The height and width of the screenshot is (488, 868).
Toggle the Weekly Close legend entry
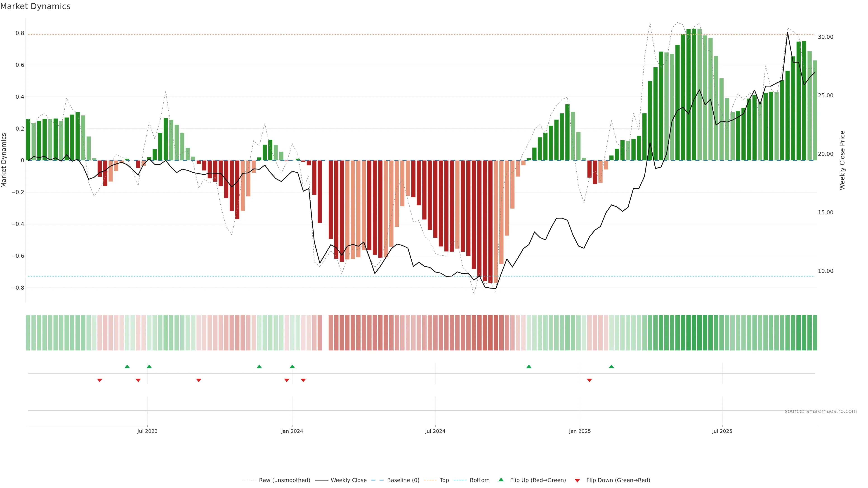348,480
